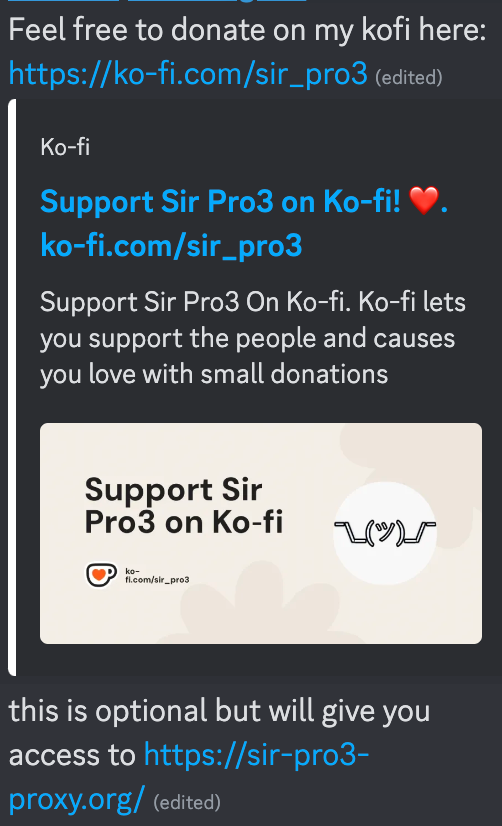Image resolution: width=502 pixels, height=826 pixels.
Task: Click the ko-fi.com/sir_pro3 line of embed title
Action: [x=171, y=245]
